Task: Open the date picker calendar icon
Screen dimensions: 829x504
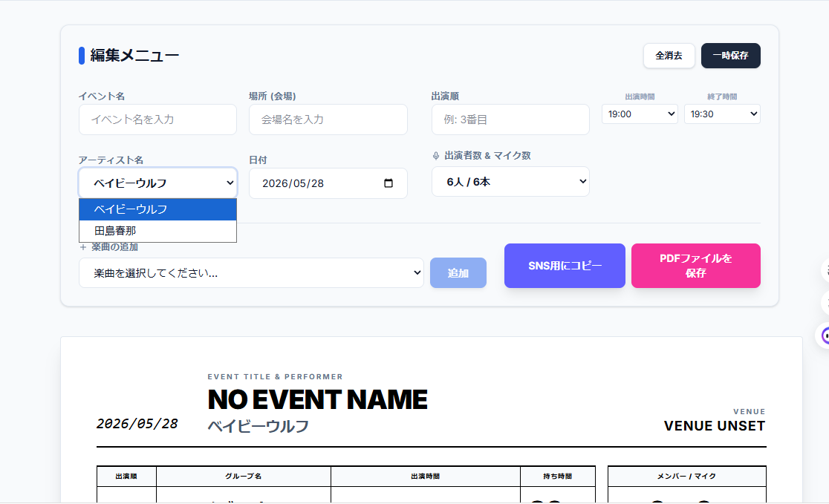Action: (389, 183)
